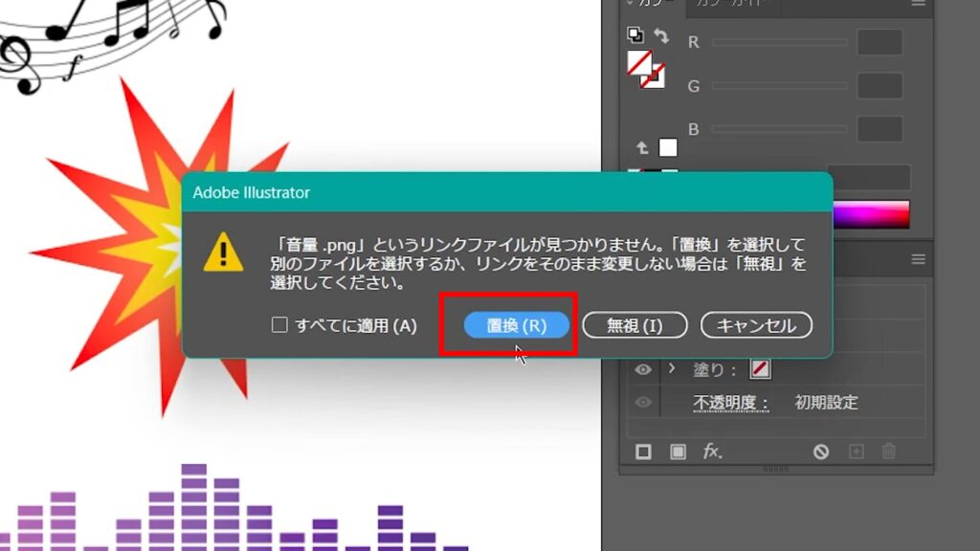980x551 pixels.
Task: Swap fill and stroke with the arrows icon
Action: (x=661, y=35)
